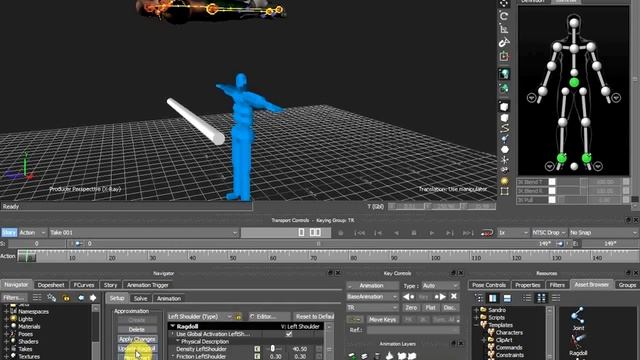This screenshot has height=360, width=640.
Task: Select the green hips effector on figure
Action: pos(574,83)
